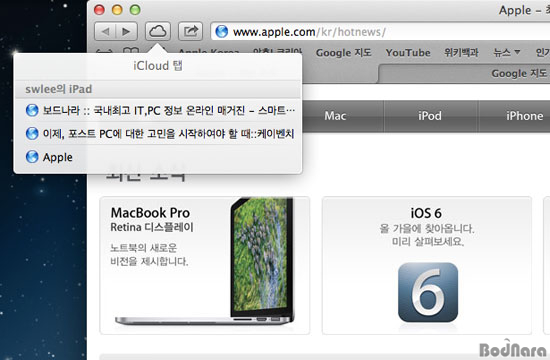Minimize Safari with the yellow button
The width and height of the screenshot is (550, 360).
[x=117, y=9]
